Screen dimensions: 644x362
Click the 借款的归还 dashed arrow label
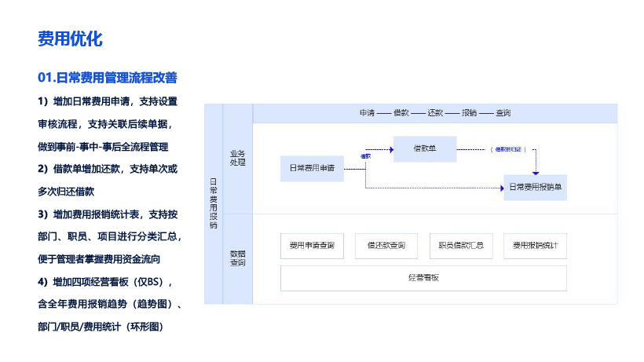point(507,148)
